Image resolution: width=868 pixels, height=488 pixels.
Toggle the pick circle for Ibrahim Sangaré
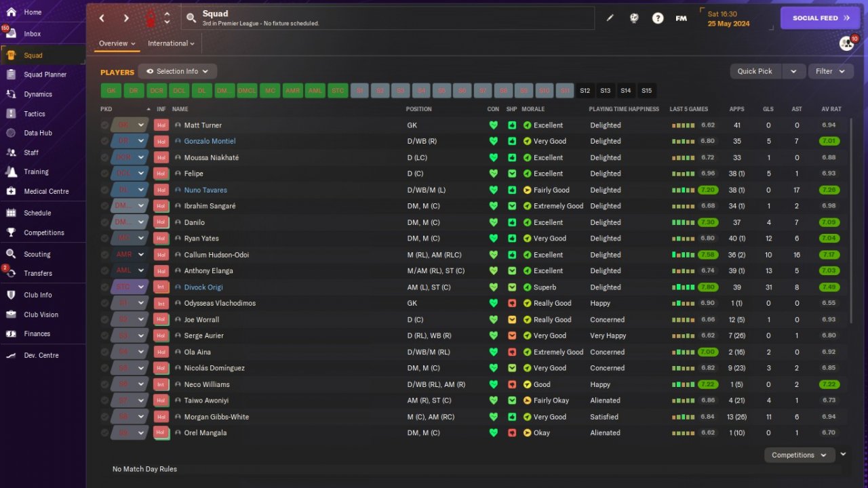[104, 206]
